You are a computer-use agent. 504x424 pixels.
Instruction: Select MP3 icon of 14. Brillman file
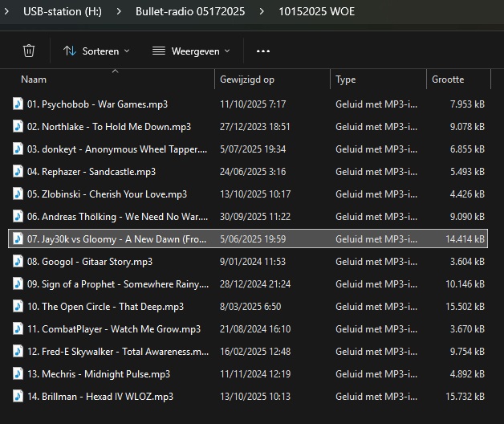point(18,397)
